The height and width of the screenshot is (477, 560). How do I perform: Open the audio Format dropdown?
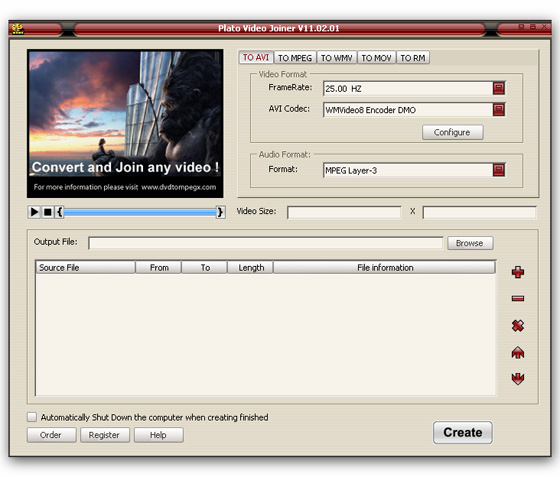(499, 170)
